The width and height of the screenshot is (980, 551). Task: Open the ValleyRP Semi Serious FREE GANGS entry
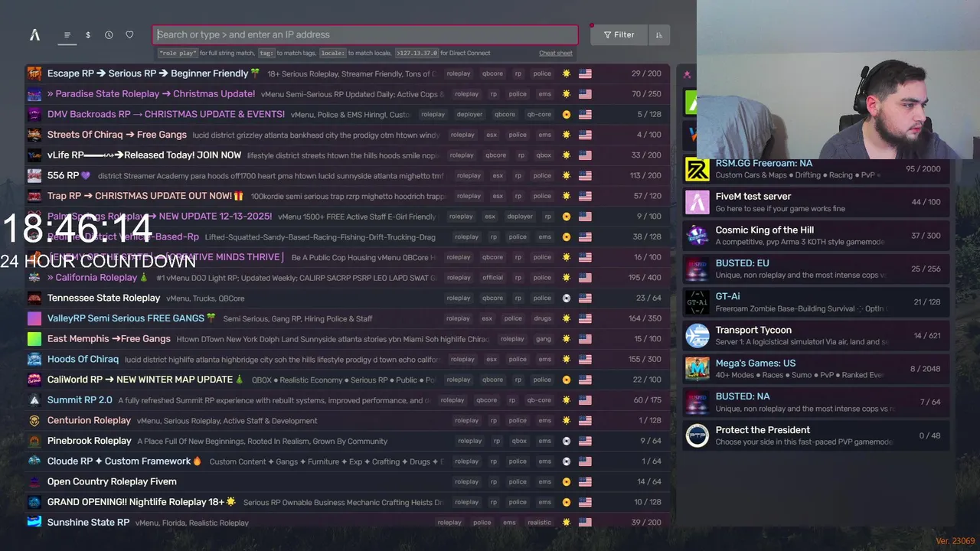(x=348, y=318)
